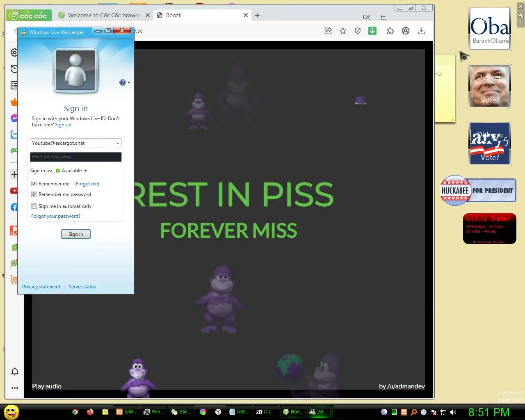
Task: Click the Cốc Cốc logo button
Action: pos(29,15)
